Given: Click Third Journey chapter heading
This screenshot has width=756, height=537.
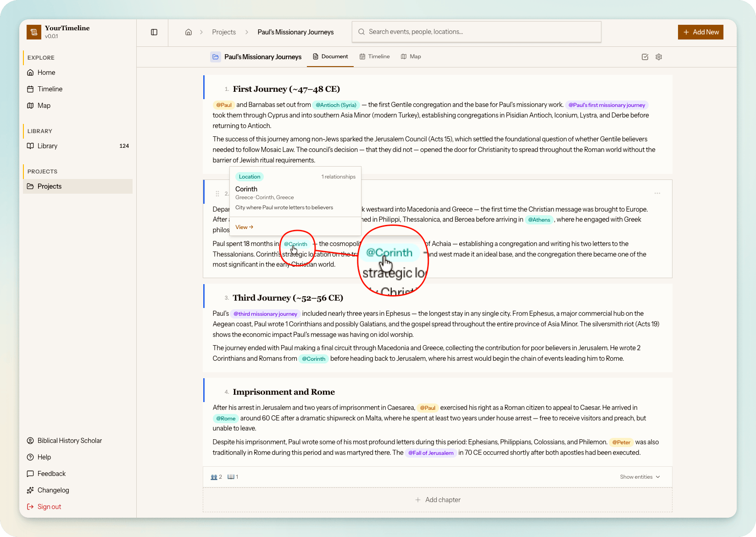Looking at the screenshot, I should pyautogui.click(x=288, y=298).
